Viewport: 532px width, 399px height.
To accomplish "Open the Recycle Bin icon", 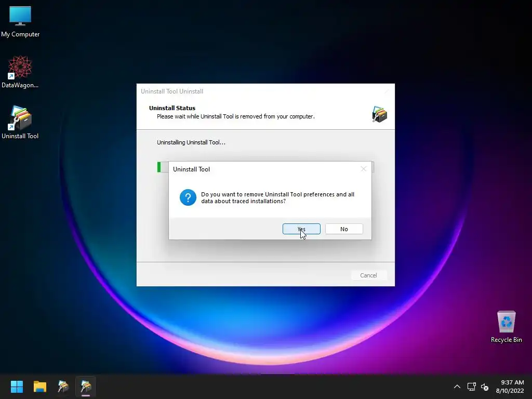I will coord(506,327).
